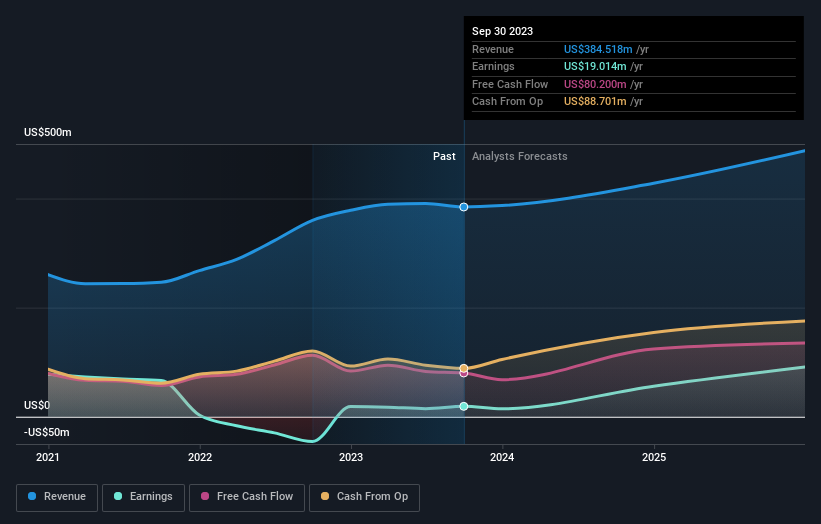
Task: Select the Free Cash Flow data point marker
Action: (464, 373)
